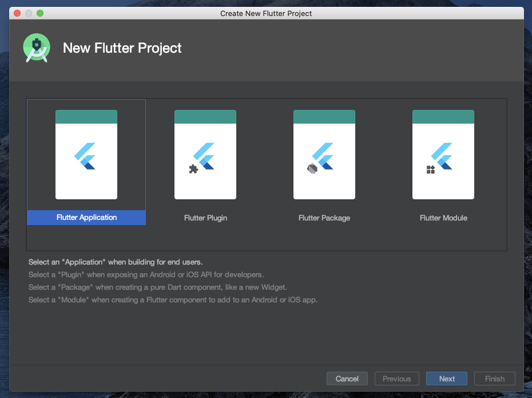Choose the Flutter Plugin template icon
This screenshot has height=398, width=532.
coord(205,155)
